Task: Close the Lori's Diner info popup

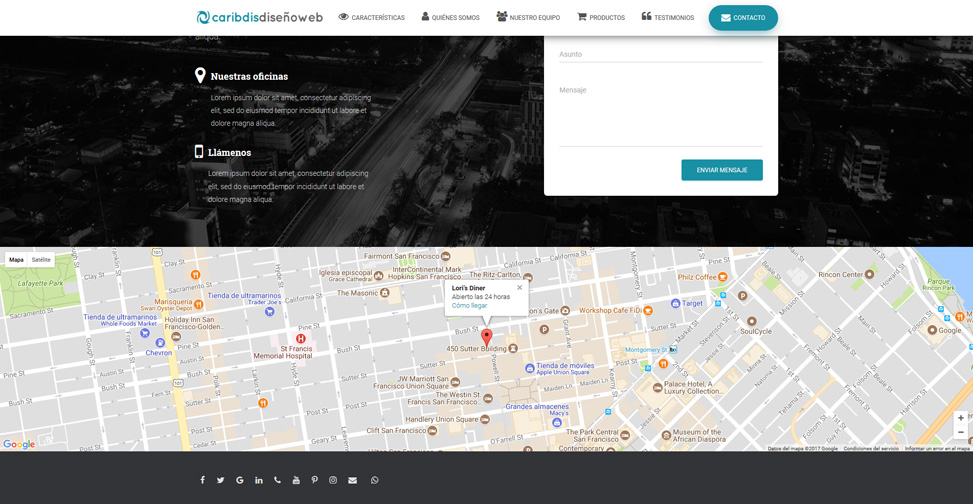Action: (x=519, y=287)
